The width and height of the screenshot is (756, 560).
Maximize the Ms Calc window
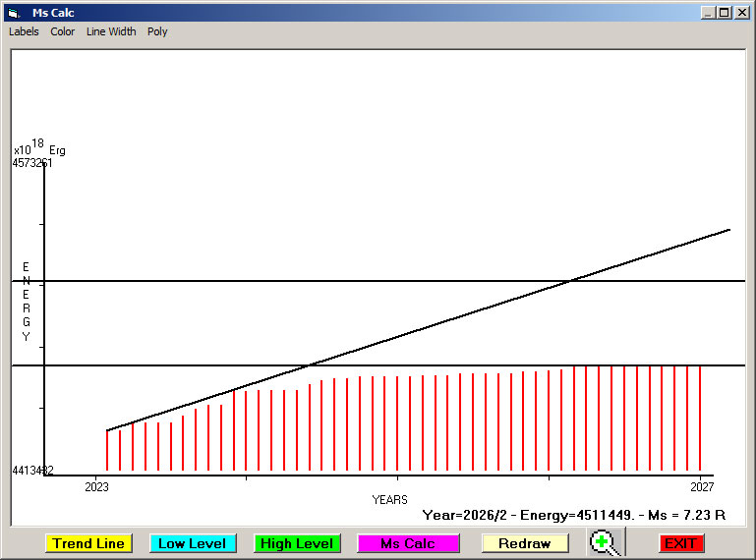pyautogui.click(x=724, y=13)
